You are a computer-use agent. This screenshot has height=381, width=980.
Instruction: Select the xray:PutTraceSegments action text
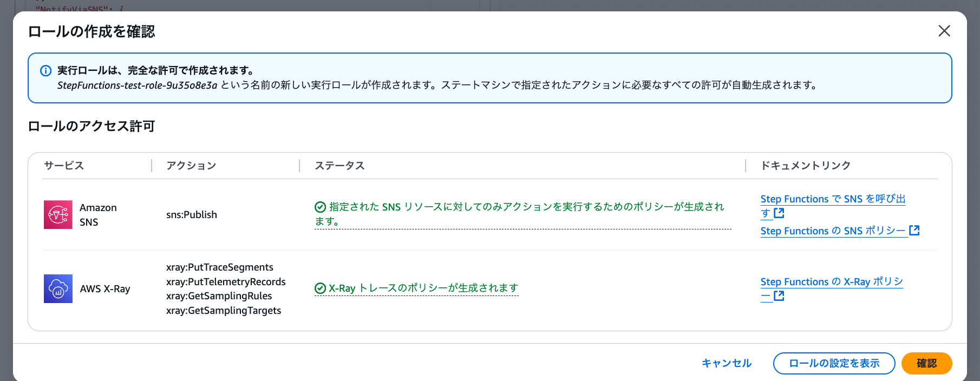click(x=220, y=267)
